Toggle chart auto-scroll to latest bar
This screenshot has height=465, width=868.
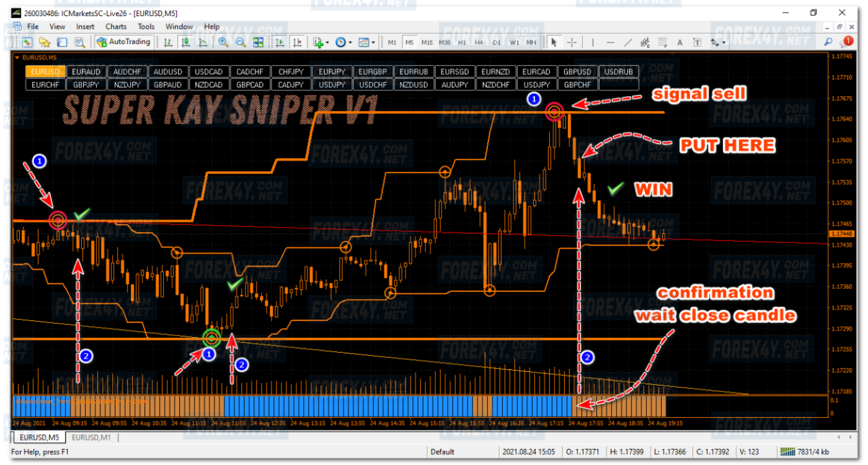(280, 42)
